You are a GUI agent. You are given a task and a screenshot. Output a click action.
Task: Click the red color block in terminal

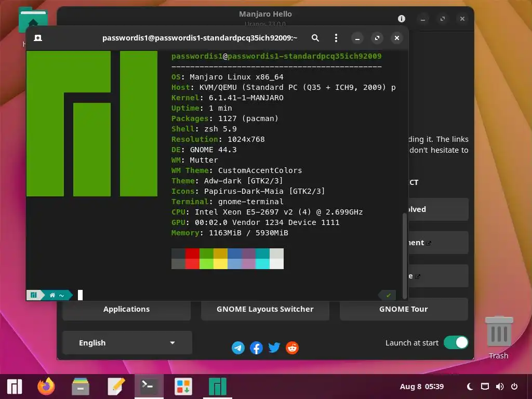(192, 254)
